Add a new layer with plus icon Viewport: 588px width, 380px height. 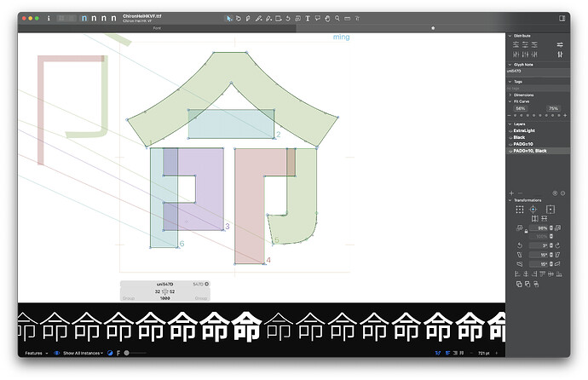tap(510, 193)
